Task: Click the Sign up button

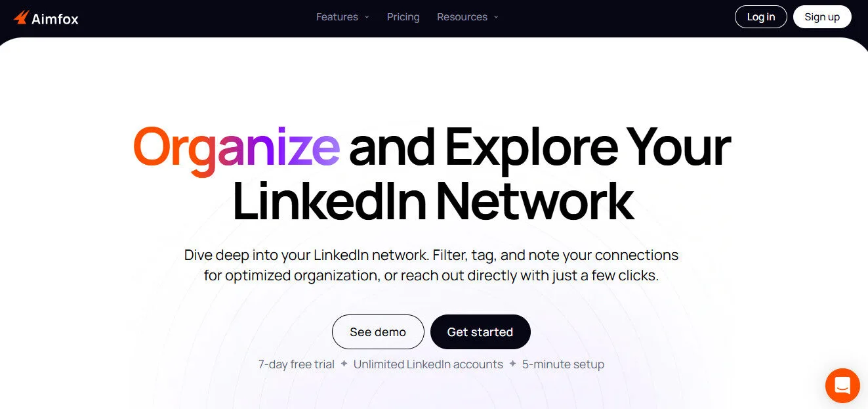Action: [822, 17]
